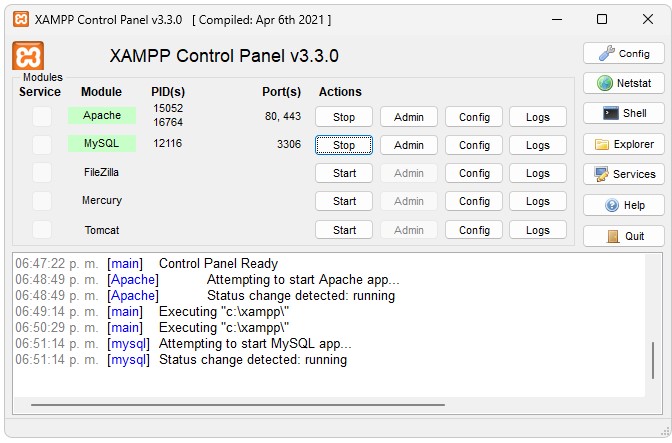
Task: Toggle the Apache service checkbox
Action: (42, 116)
